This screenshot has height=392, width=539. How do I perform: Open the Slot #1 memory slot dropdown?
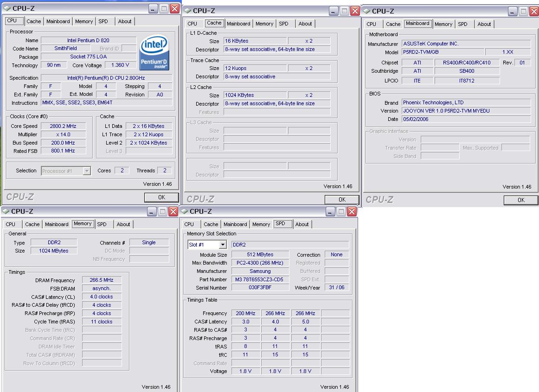pos(223,245)
